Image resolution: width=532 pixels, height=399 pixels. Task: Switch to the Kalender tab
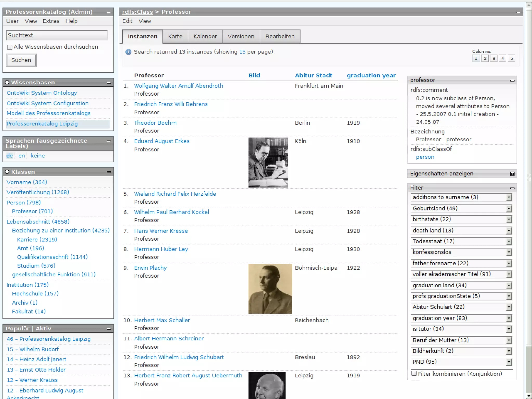tap(205, 36)
